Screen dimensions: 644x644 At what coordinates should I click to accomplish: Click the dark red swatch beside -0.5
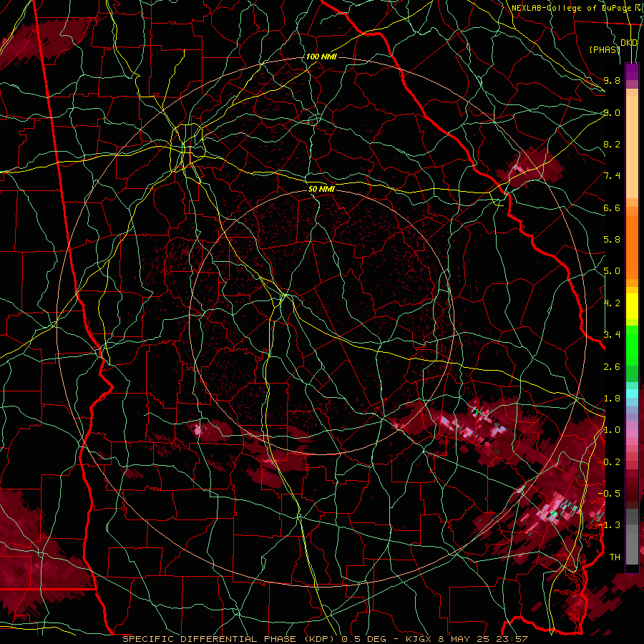click(632, 497)
